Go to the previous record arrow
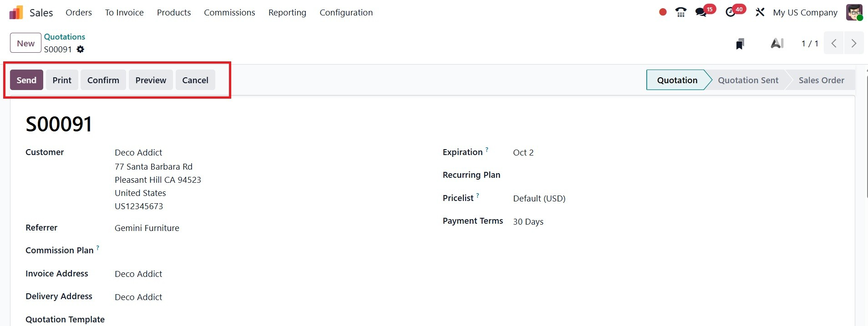The image size is (868, 326). coord(834,44)
